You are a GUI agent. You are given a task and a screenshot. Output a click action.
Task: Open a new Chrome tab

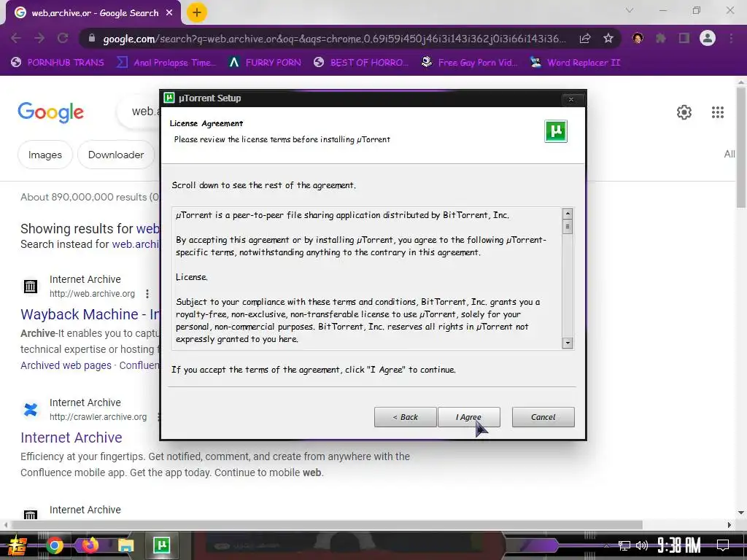coord(196,13)
